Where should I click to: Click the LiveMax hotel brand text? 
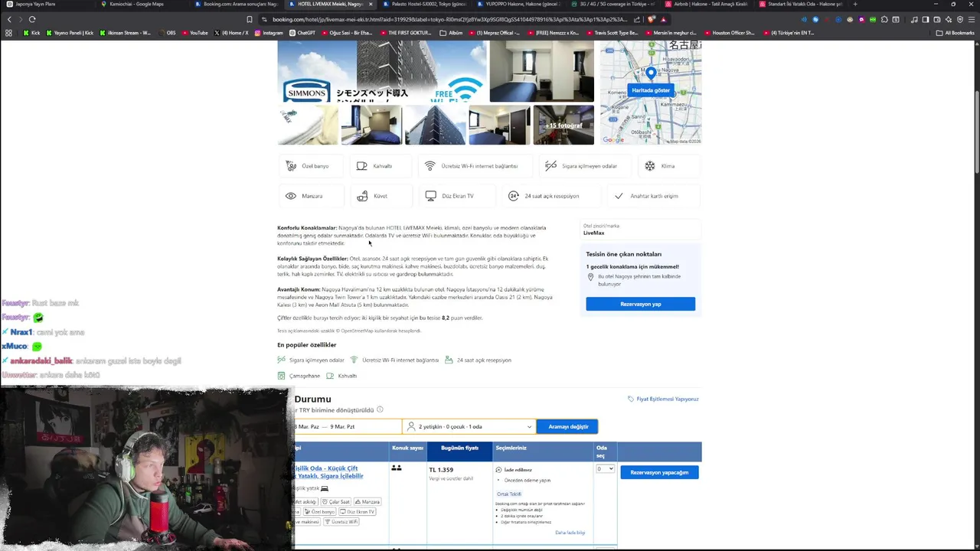593,233
